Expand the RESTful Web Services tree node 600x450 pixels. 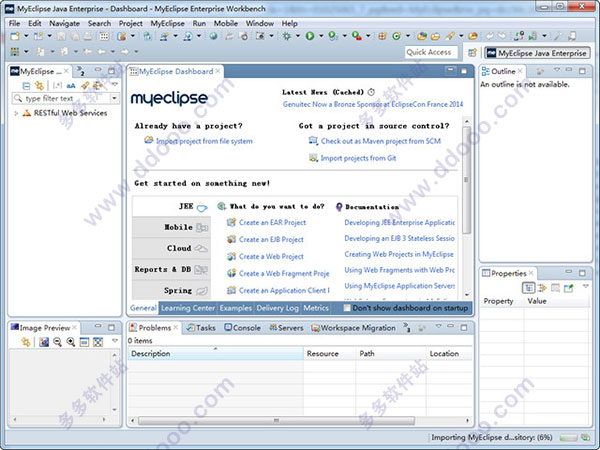point(16,113)
